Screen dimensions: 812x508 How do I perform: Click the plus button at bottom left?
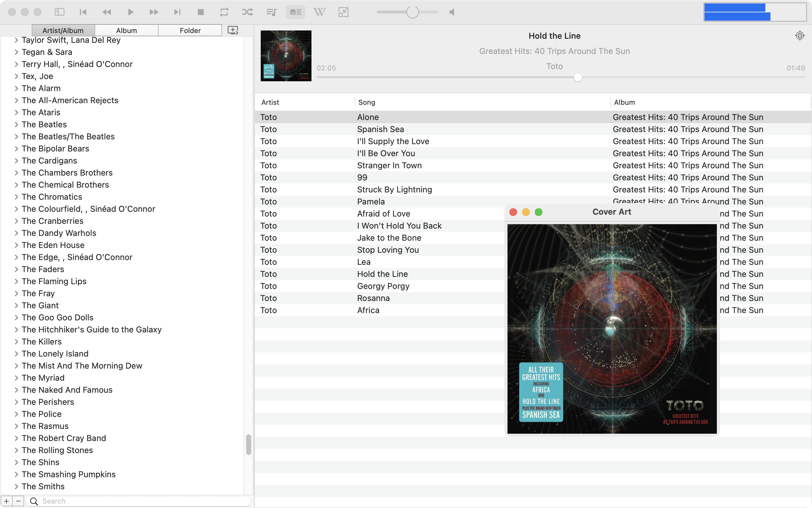[6, 501]
